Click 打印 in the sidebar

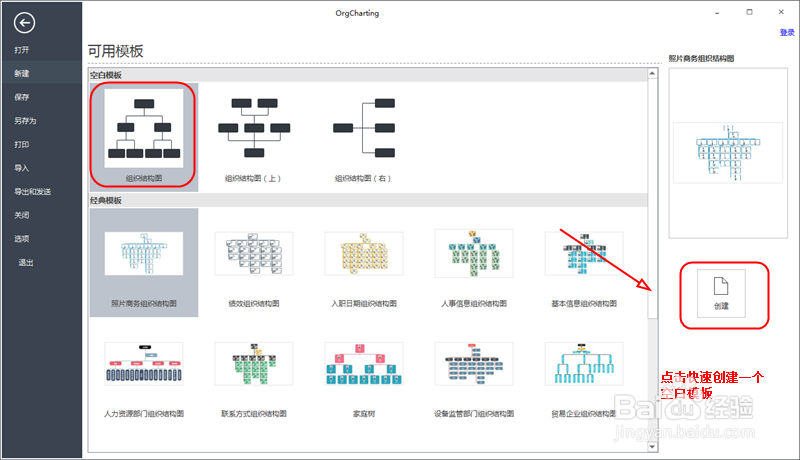click(22, 144)
